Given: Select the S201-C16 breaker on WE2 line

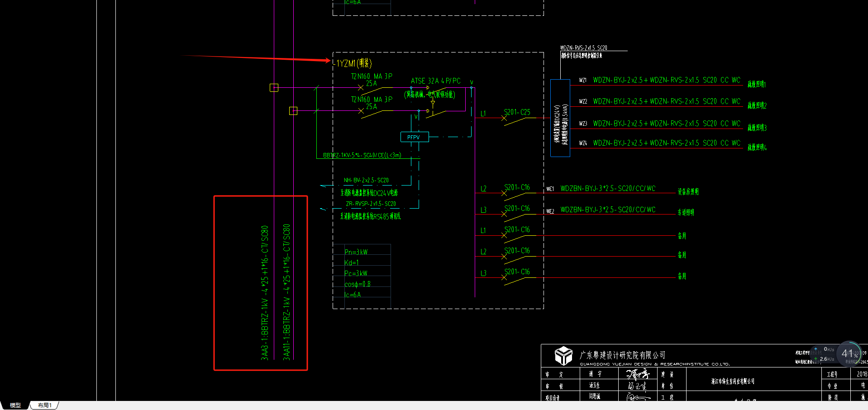Looking at the screenshot, I should [517, 208].
